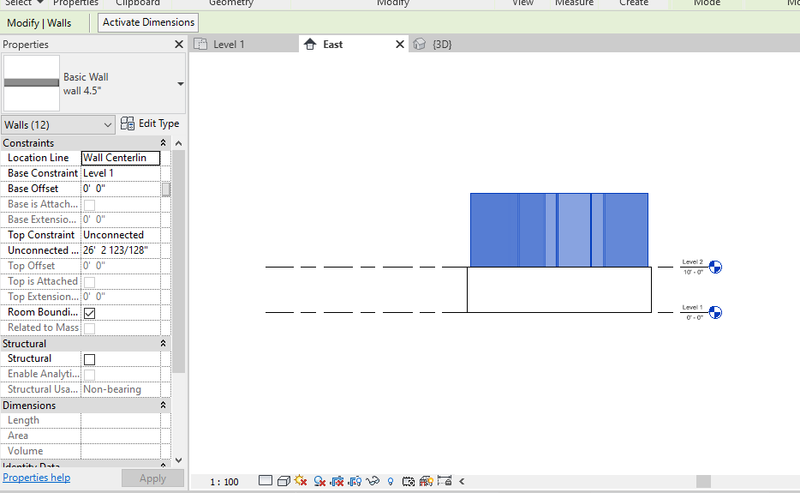Click Top Offset value cell
The image size is (800, 493).
coord(120,265)
